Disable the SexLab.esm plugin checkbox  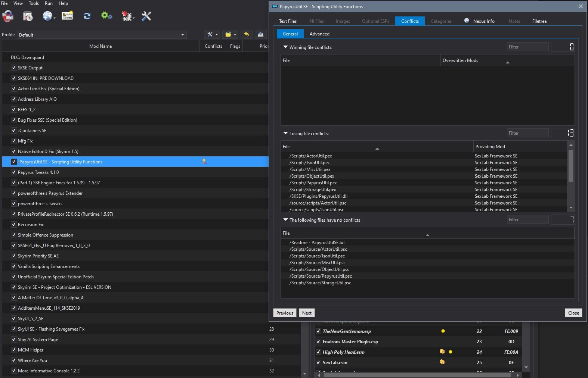(x=318, y=362)
